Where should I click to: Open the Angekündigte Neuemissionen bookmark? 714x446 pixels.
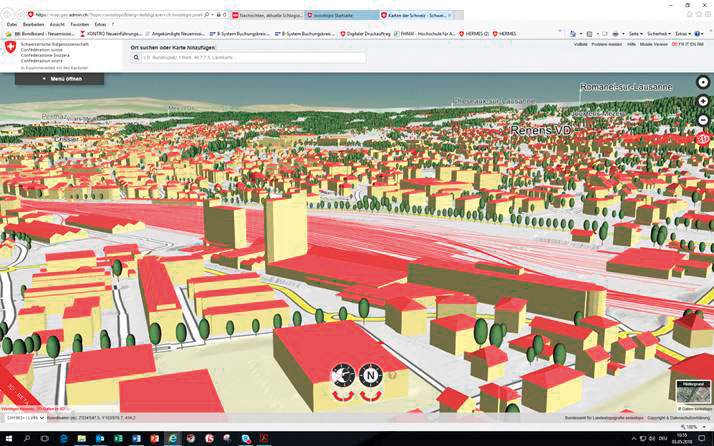[x=175, y=34]
